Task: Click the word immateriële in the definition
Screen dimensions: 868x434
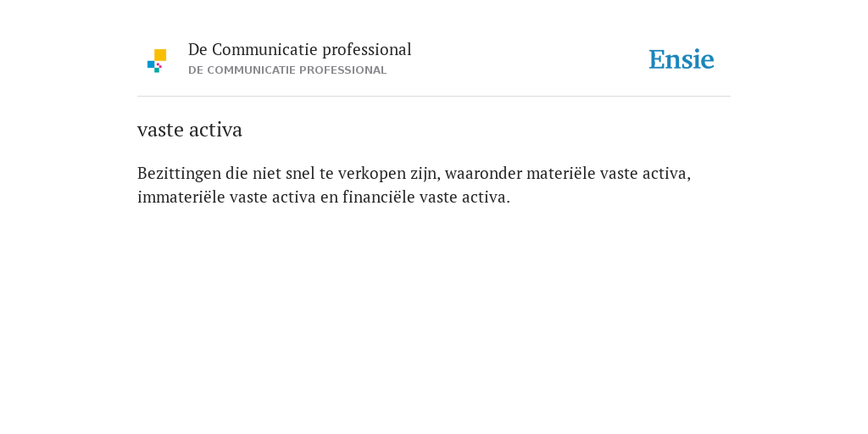Action: (x=181, y=197)
